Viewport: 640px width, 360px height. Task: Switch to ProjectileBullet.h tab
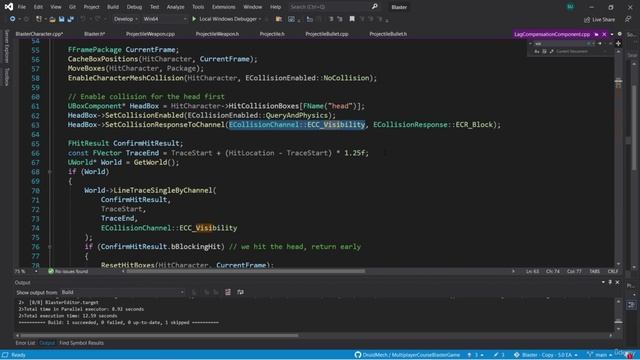click(388, 34)
